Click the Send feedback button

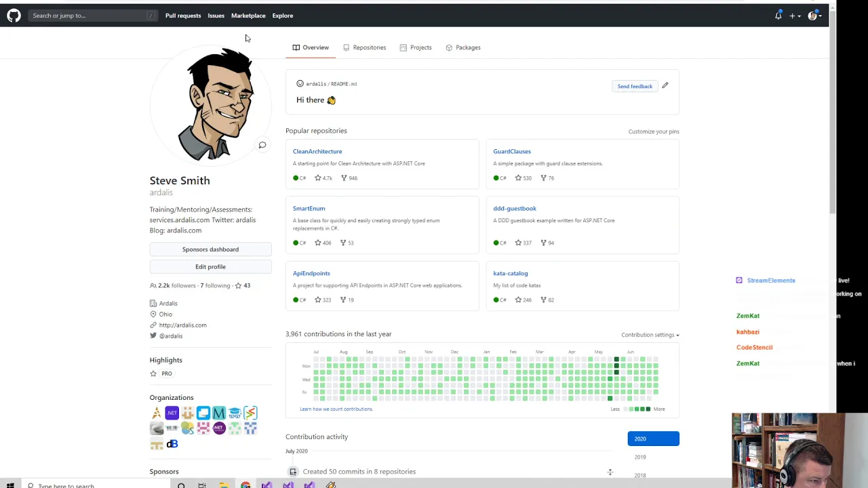tap(635, 86)
